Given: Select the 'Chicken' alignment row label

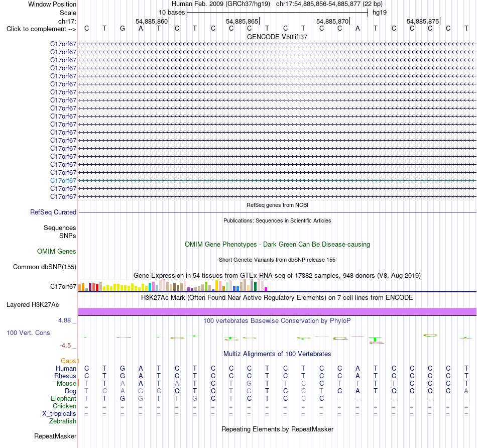Looking at the screenshot, I should pyautogui.click(x=64, y=406).
